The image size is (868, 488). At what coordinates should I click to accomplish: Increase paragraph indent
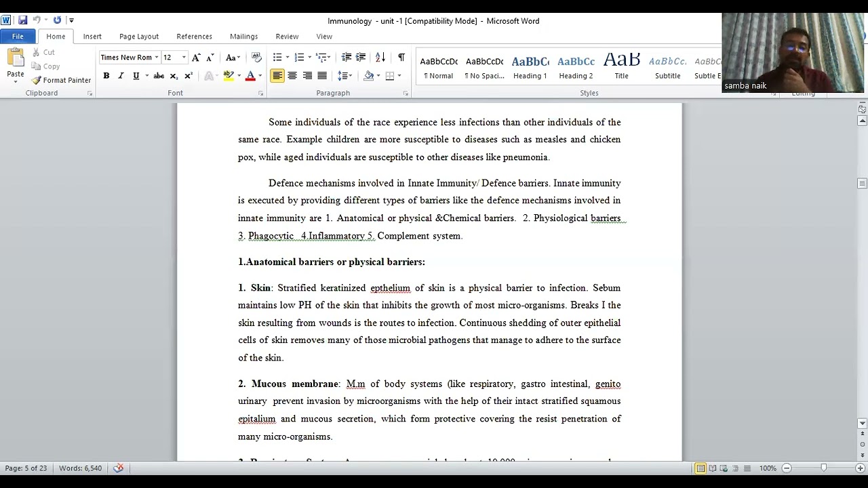(361, 58)
